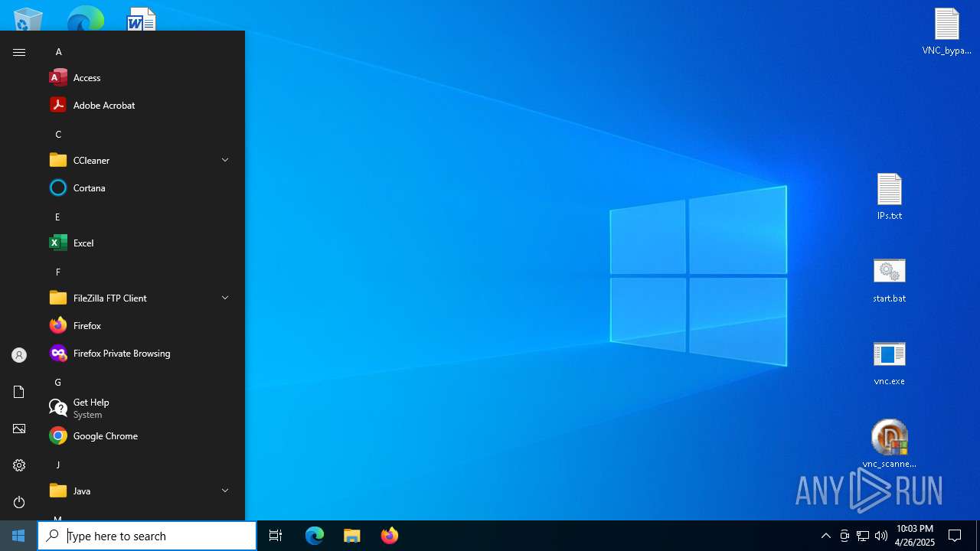Select the vnc.exe desktop icon
Image resolution: width=980 pixels, height=551 pixels.
pos(890,363)
